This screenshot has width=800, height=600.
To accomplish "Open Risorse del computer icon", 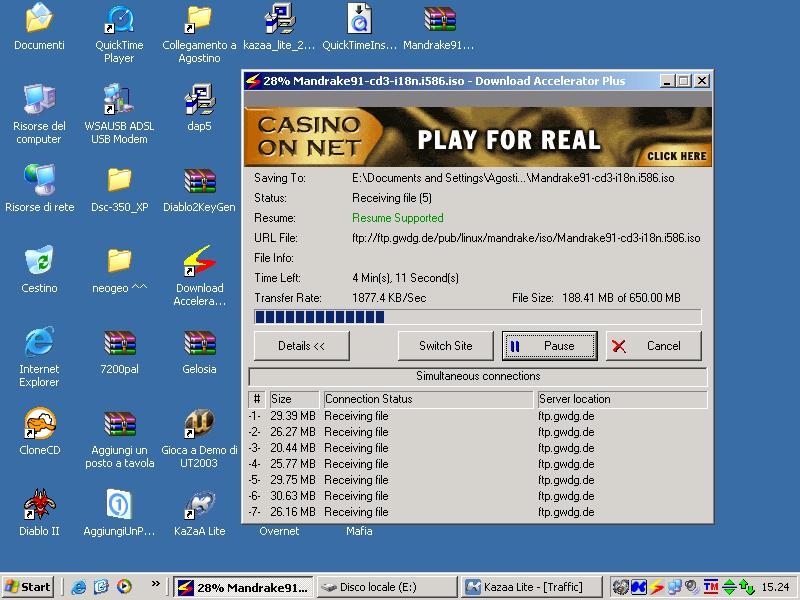I will [39, 99].
